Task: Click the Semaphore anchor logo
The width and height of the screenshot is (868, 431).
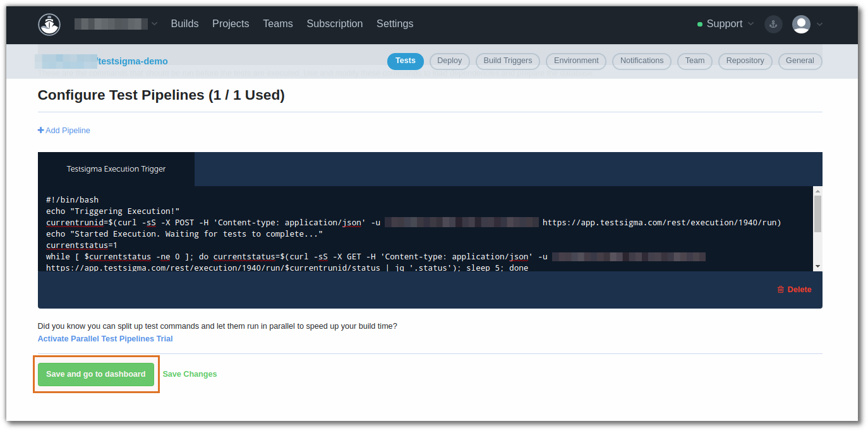Action: [49, 24]
